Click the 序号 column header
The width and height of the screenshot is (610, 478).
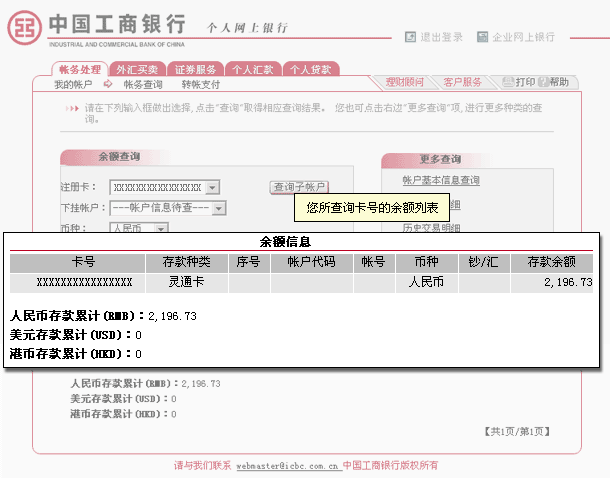(249, 263)
